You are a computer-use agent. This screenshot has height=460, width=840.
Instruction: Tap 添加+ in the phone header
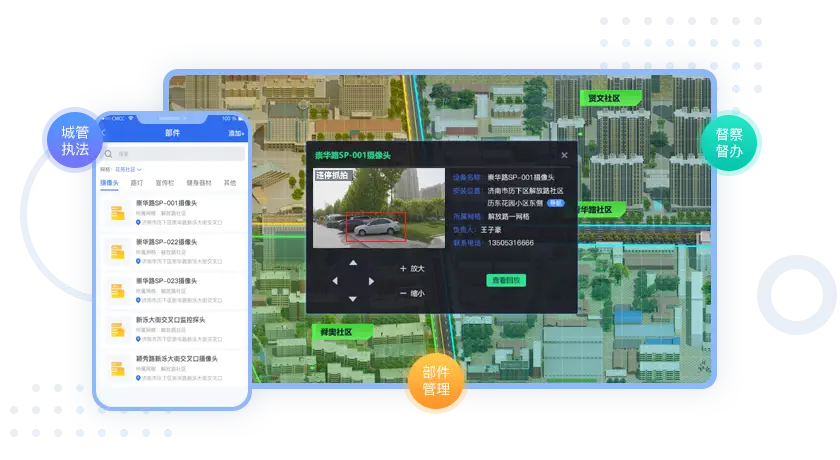[x=235, y=133]
